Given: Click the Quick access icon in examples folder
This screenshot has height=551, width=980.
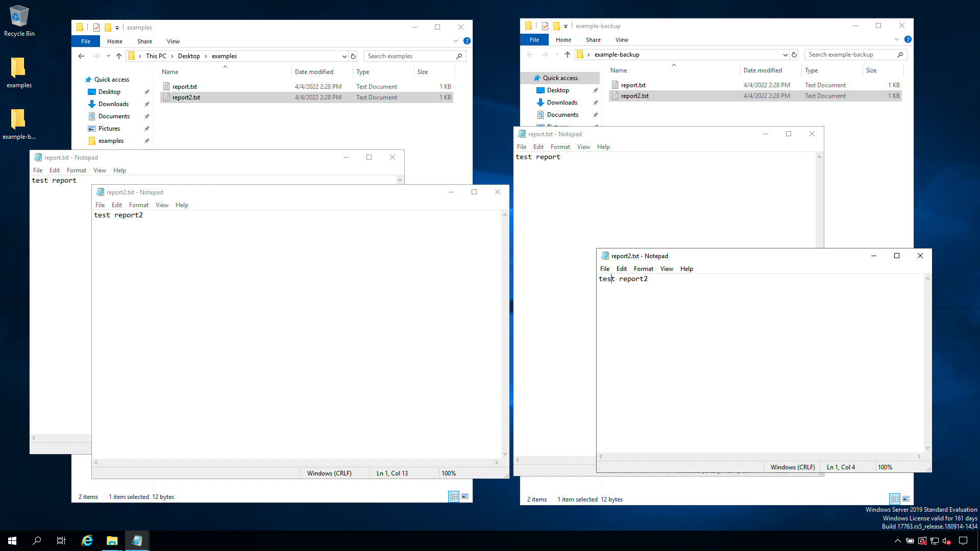Looking at the screenshot, I should click(x=88, y=80).
